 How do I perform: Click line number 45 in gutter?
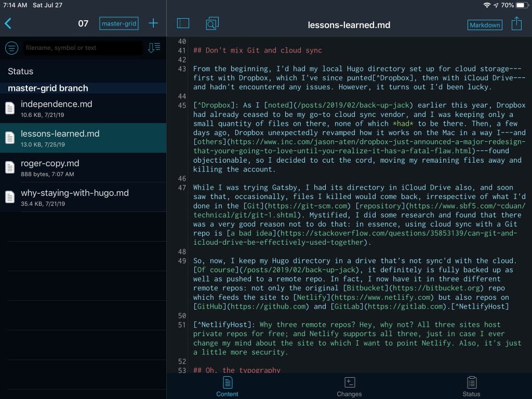pyautogui.click(x=182, y=105)
